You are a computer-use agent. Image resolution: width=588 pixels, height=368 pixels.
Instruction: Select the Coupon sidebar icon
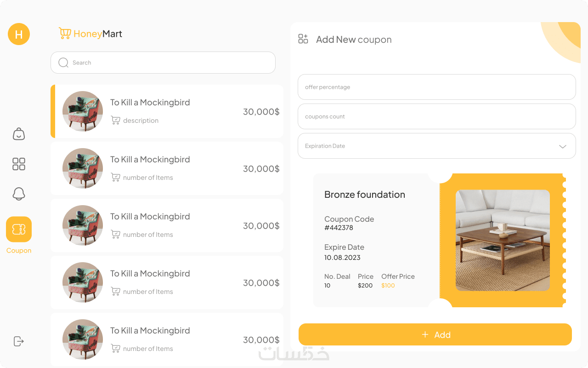pyautogui.click(x=19, y=229)
